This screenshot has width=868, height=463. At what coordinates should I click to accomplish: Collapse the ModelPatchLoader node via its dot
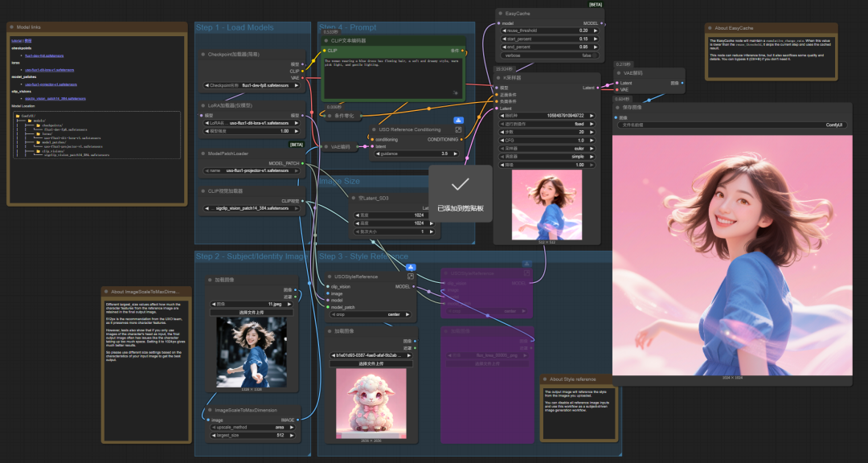tap(203, 154)
